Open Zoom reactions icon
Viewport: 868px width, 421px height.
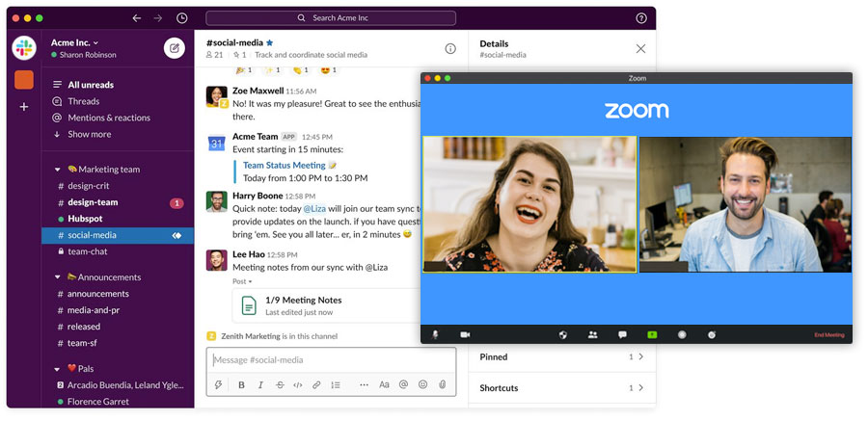tap(712, 334)
